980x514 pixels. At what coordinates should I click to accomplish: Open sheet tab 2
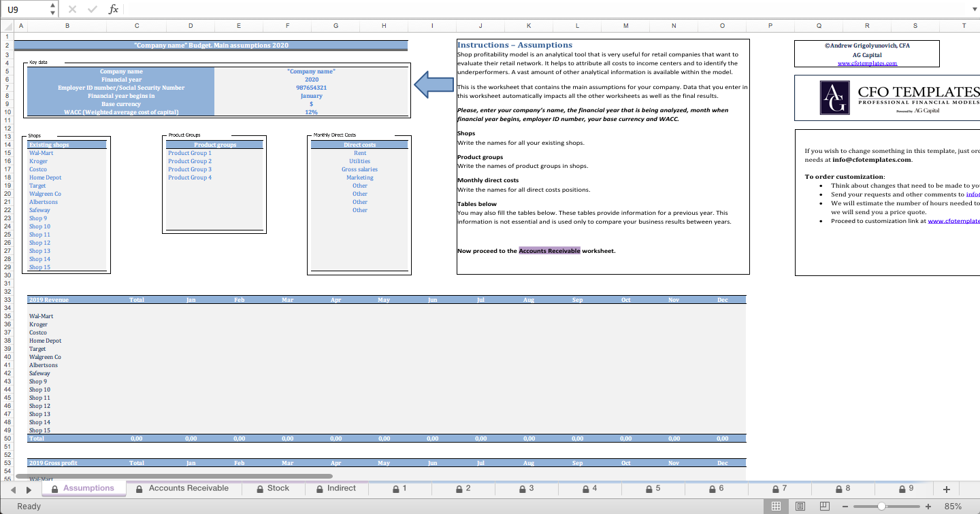coord(463,488)
